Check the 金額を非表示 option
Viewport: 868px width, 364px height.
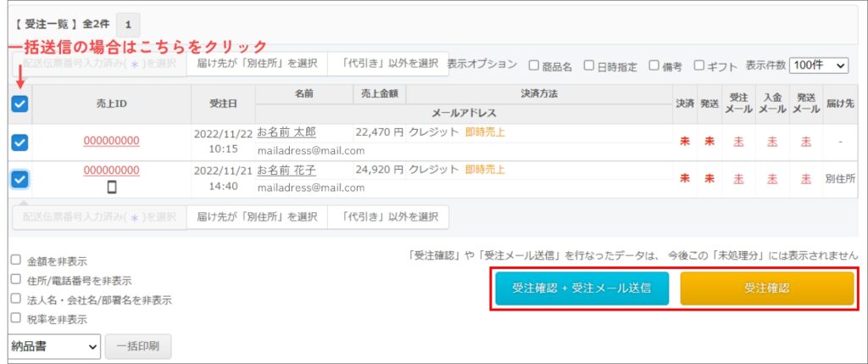[15, 260]
